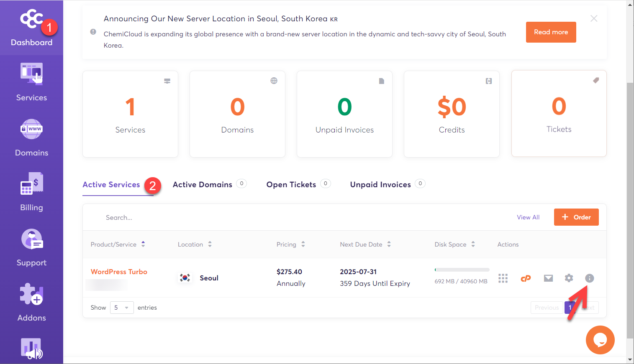This screenshot has height=364, width=634.
Task: Open the Domains summary card
Action: tap(237, 114)
